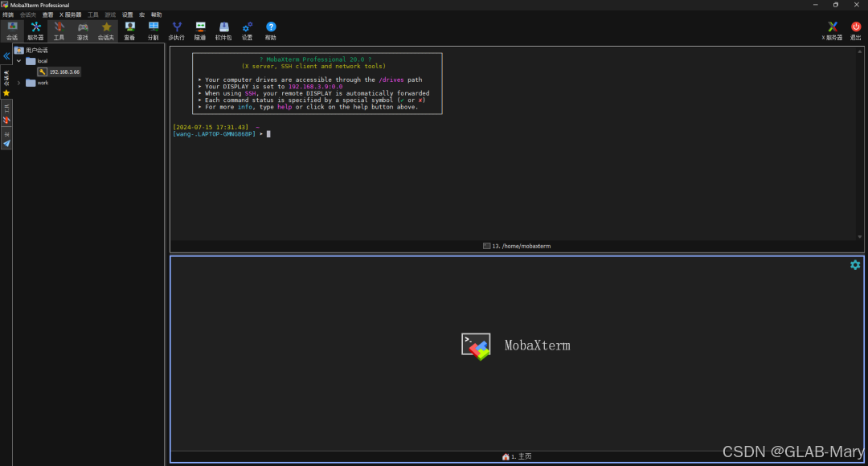Open 设置 gears icon in the toolbar

click(247, 31)
